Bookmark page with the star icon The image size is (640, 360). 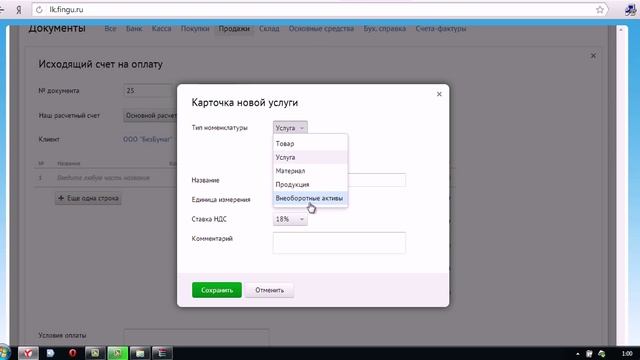(x=599, y=9)
